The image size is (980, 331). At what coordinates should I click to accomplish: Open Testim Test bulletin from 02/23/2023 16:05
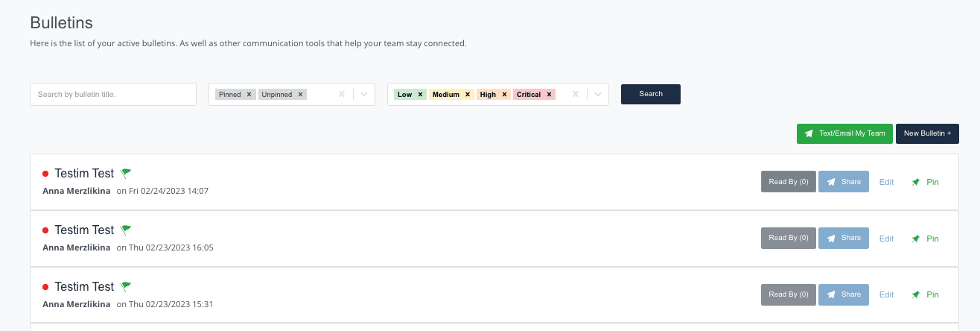(x=84, y=230)
